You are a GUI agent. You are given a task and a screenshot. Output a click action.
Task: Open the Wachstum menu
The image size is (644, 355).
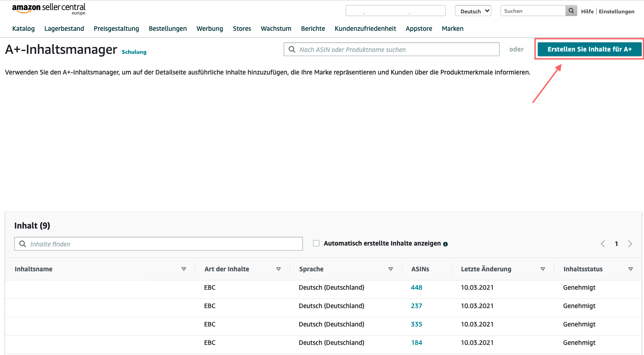tap(276, 29)
